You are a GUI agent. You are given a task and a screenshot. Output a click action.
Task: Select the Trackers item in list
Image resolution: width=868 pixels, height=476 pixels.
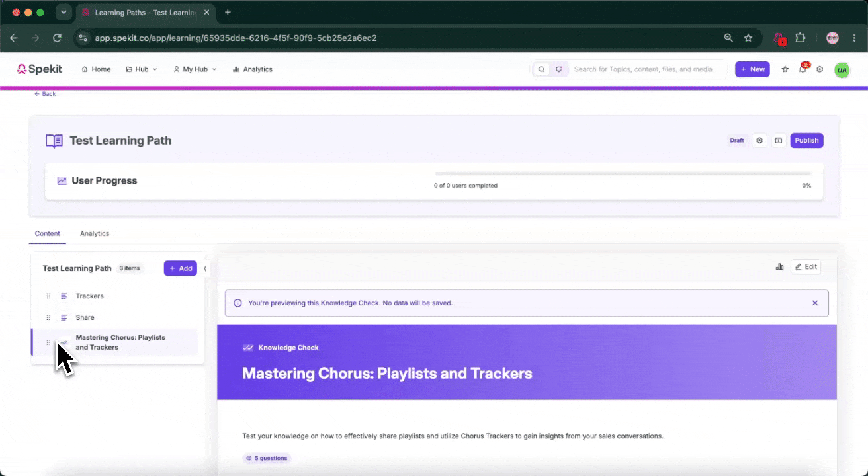click(x=114, y=296)
